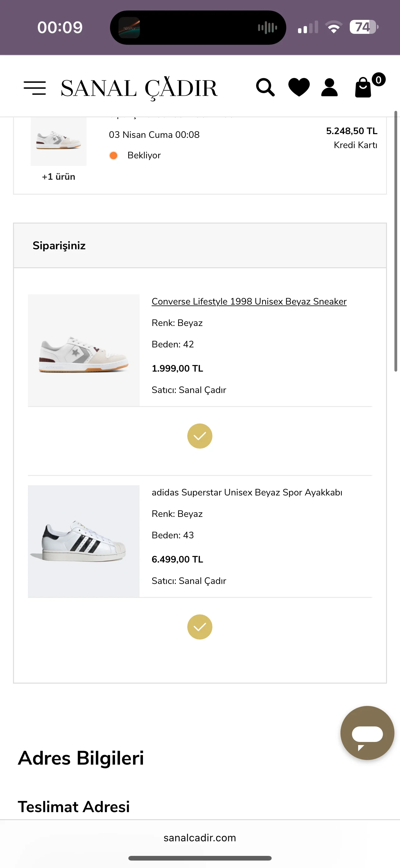This screenshot has height=868, width=400.
Task: Toggle the adidas Superstar check mark
Action: [x=200, y=627]
